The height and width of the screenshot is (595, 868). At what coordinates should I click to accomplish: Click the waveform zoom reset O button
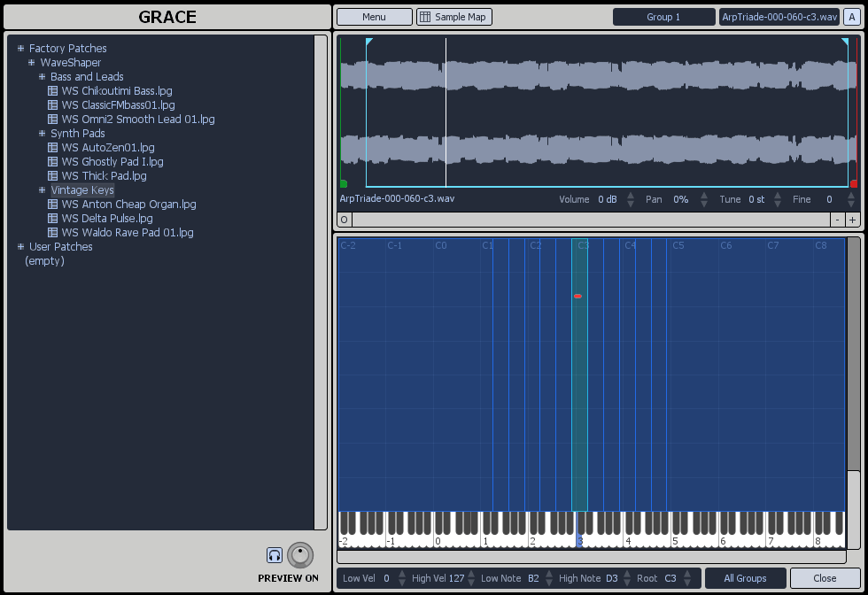344,220
